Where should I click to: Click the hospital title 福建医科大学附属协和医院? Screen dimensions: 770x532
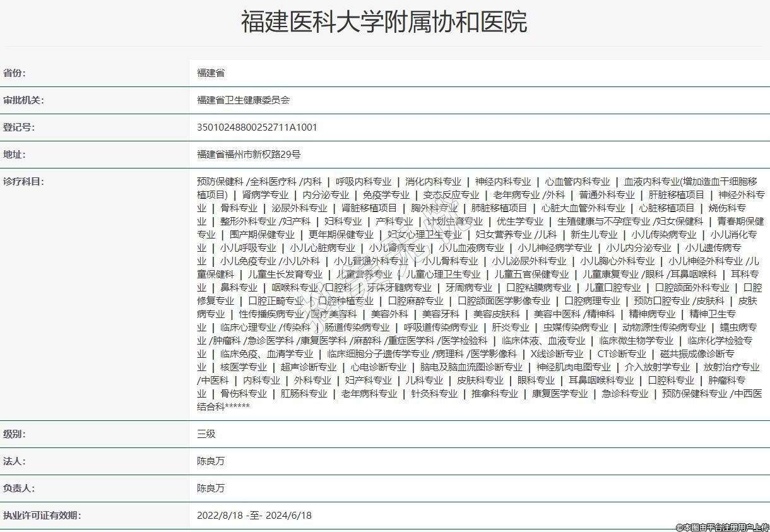[x=384, y=22]
